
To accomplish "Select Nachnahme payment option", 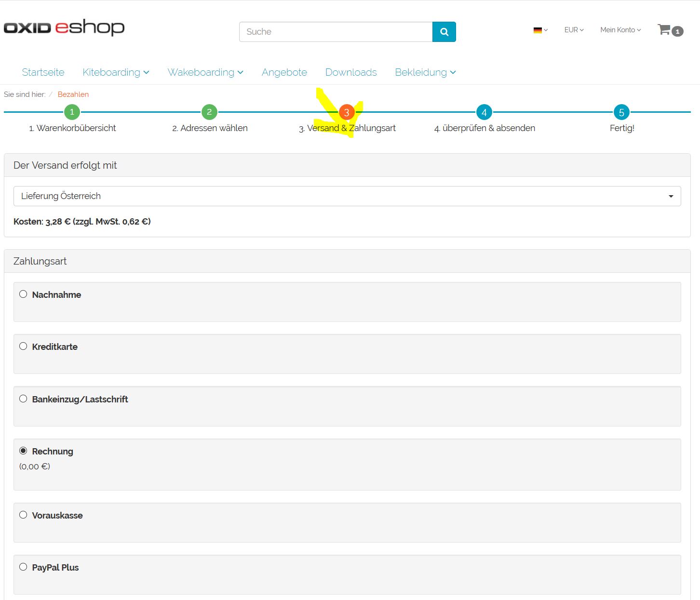I will [x=23, y=294].
